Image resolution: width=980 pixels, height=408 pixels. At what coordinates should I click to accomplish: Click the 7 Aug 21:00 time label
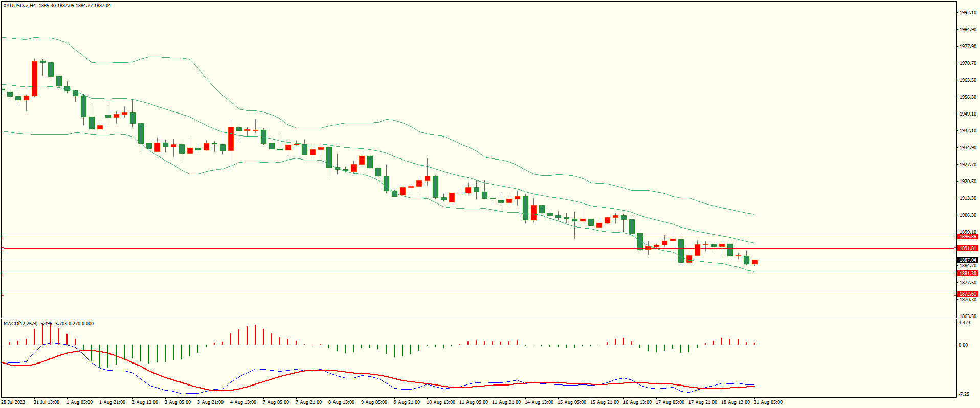click(308, 402)
